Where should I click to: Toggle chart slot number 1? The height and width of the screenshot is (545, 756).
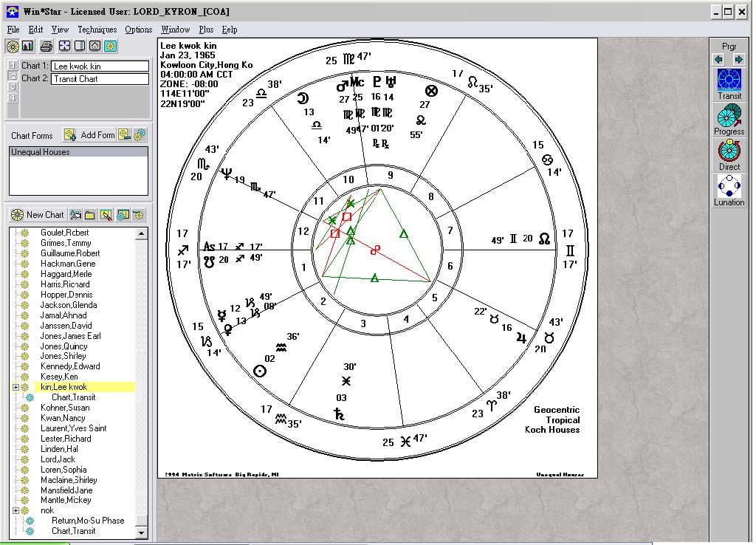tap(12, 66)
